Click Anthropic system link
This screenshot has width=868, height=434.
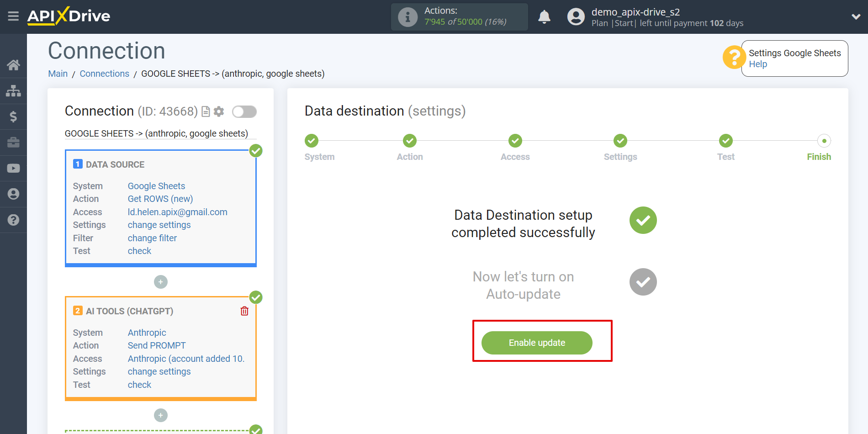147,333
